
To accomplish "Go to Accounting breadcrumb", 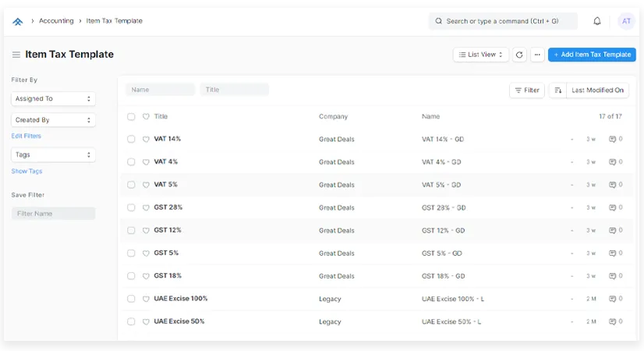I will [56, 21].
